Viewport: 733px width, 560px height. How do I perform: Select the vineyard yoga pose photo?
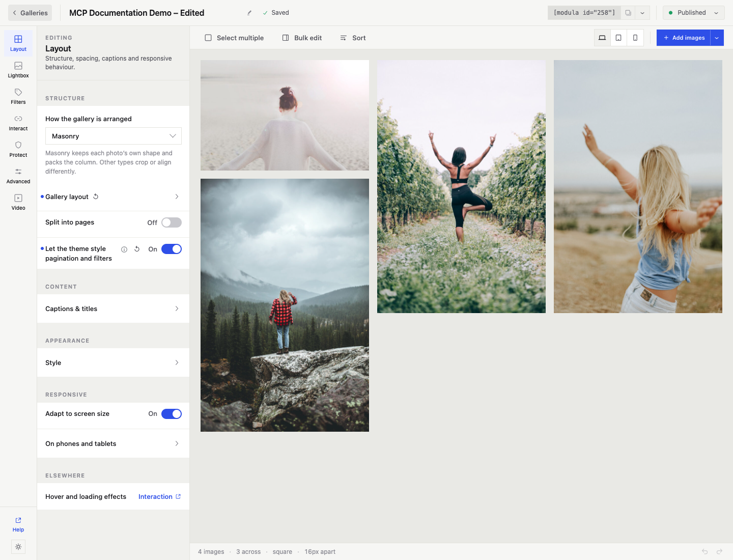[x=461, y=186]
